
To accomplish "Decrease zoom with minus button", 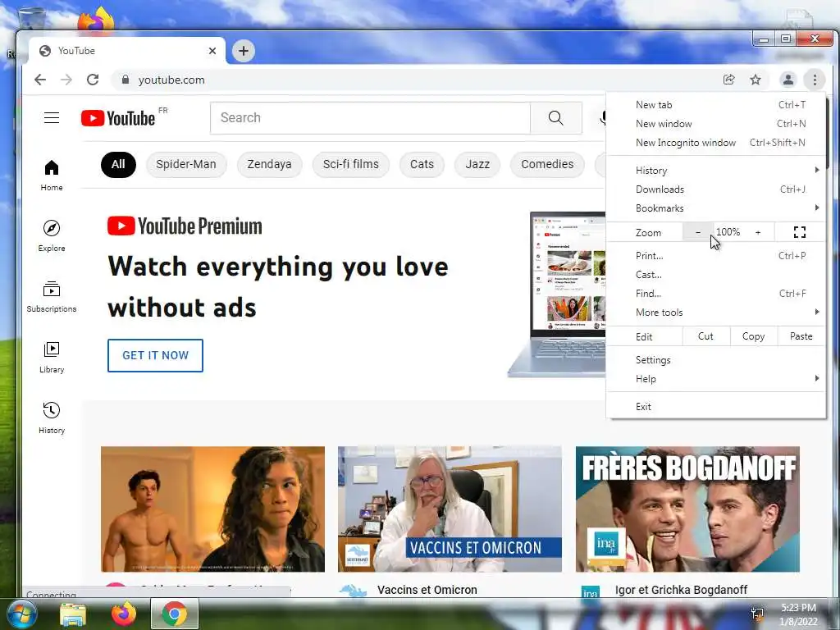I will point(697,232).
